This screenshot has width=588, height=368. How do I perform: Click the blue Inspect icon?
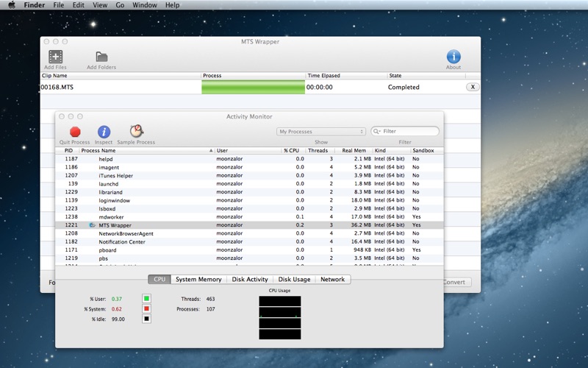(104, 132)
